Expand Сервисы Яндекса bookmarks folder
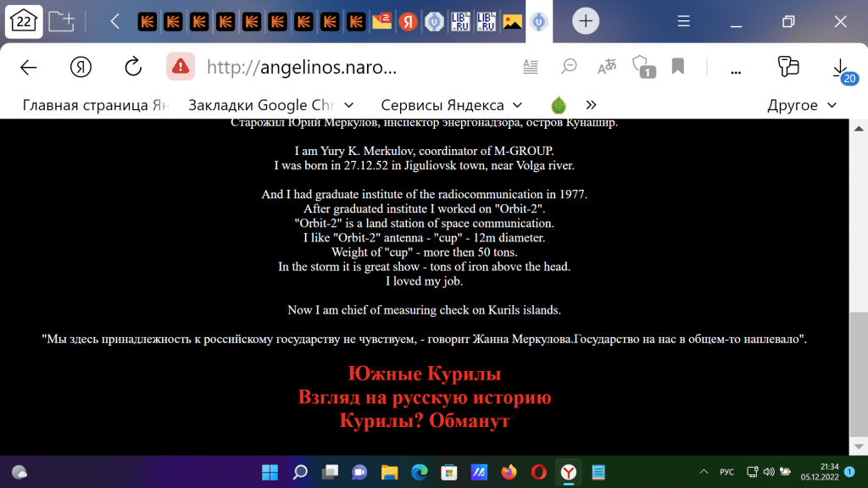Screen dimensions: 868x488 pos(453,105)
